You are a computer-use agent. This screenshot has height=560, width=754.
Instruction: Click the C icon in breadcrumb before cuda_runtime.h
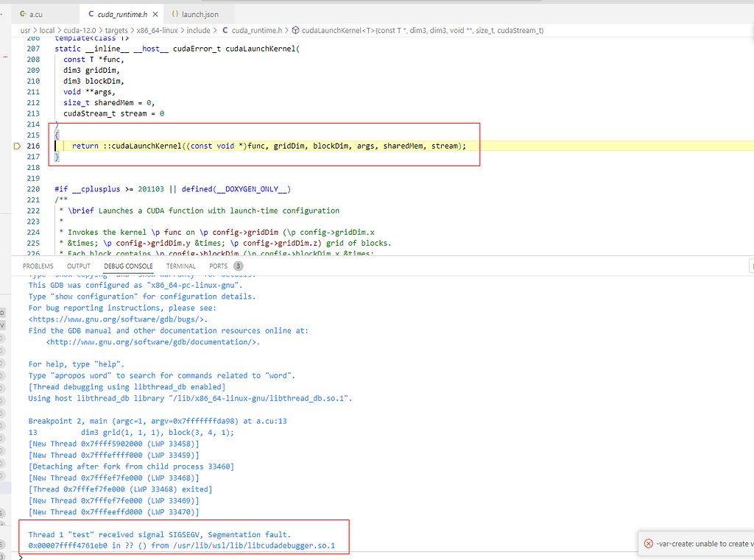[225, 30]
